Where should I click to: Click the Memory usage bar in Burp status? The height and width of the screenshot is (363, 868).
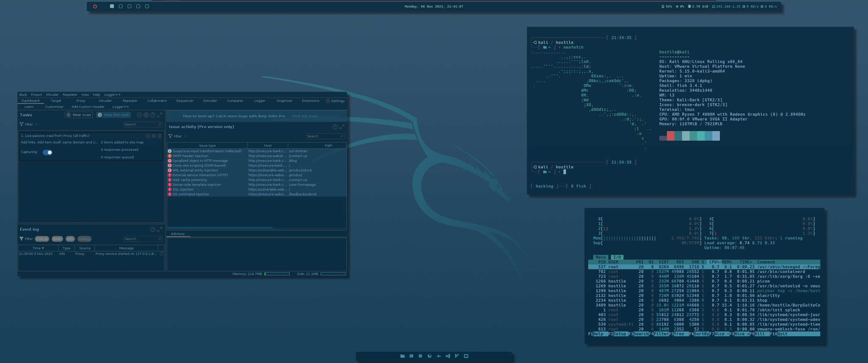pyautogui.click(x=277, y=274)
